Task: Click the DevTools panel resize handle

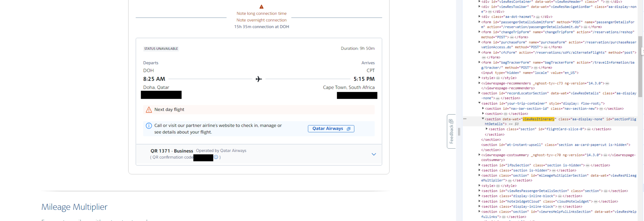Action: (x=459, y=131)
